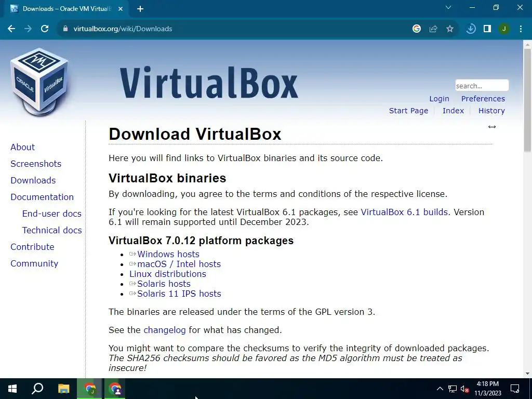Viewport: 532px width, 399px height.
Task: Click the scrollbar up arrow
Action: click(528, 44)
